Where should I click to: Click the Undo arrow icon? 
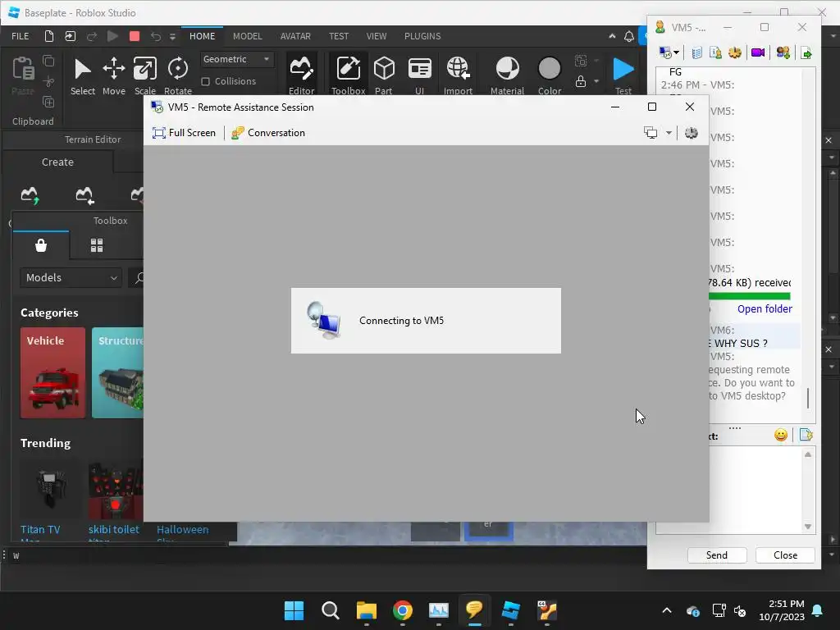(x=155, y=36)
